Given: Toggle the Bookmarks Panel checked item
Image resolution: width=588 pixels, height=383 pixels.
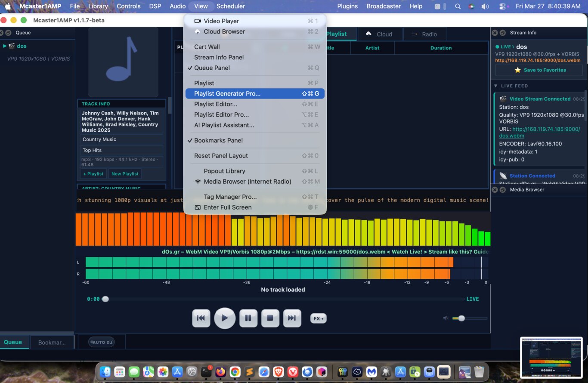Looking at the screenshot, I should point(255,140).
